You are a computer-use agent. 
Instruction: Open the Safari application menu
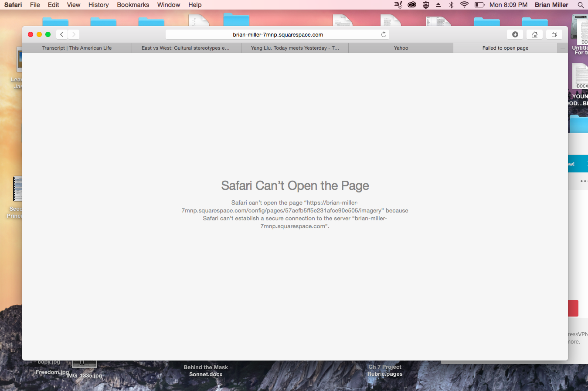[x=13, y=5]
